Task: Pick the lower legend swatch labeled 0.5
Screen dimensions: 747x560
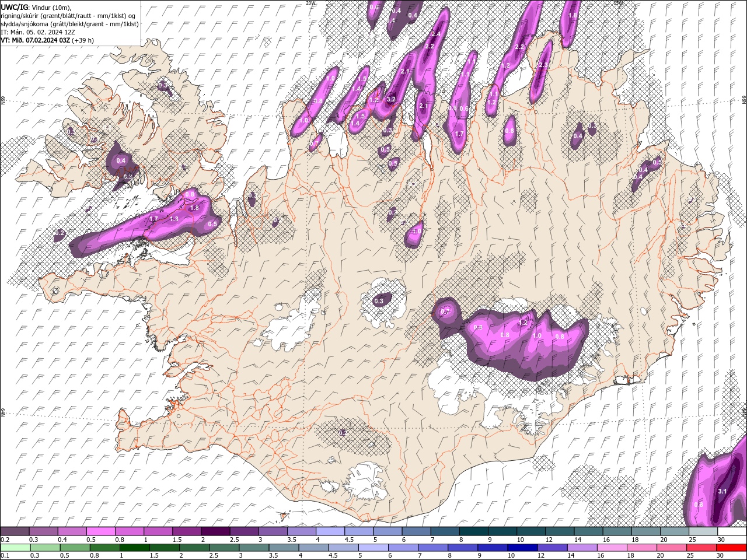Action: point(74,547)
